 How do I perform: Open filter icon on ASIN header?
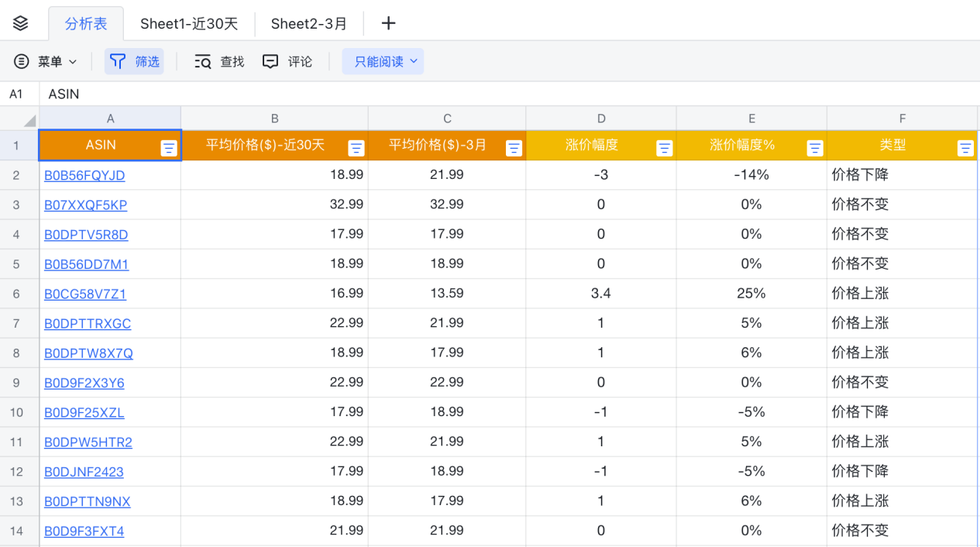169,149
